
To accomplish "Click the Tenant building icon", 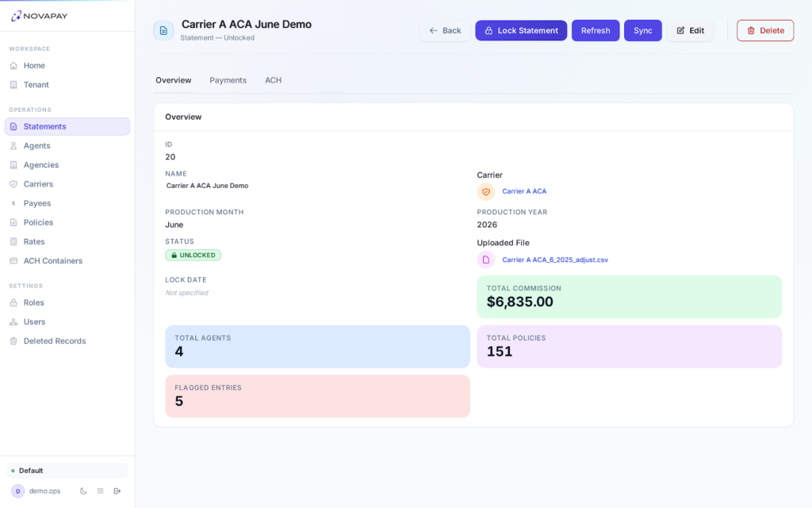I will tap(13, 85).
